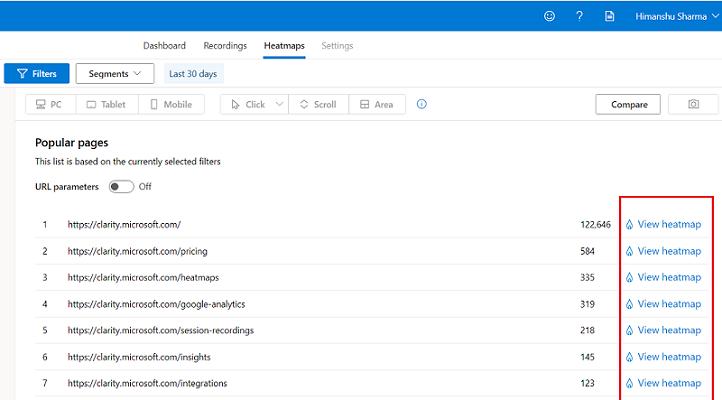Screen dimensions: 722x400
Task: Open the Settings tab
Action: 337,46
